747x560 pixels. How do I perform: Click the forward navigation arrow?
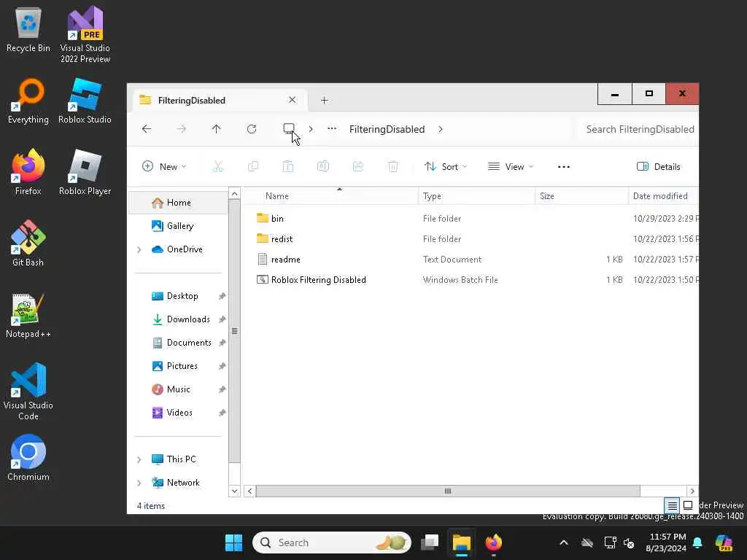(182, 128)
